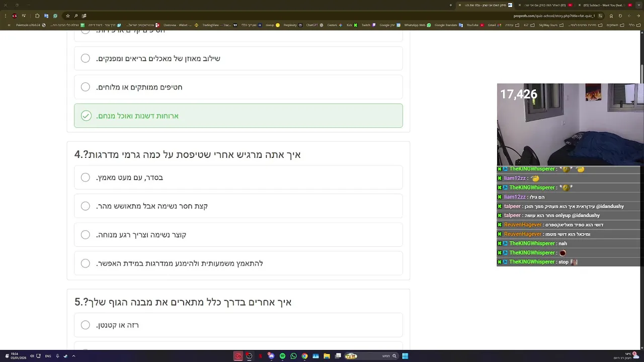This screenshot has height=362, width=644.
Task: Bookmark this page with the star icon
Action: tap(68, 16)
